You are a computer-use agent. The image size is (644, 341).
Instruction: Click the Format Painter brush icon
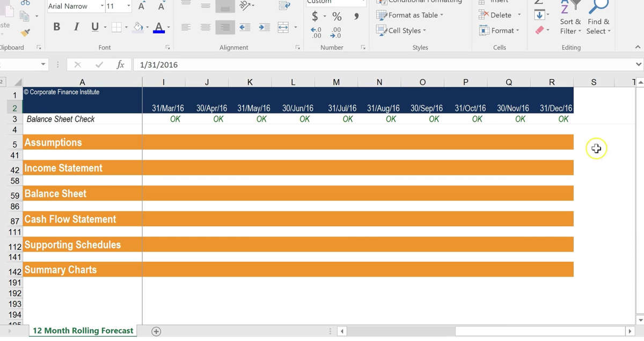click(25, 33)
